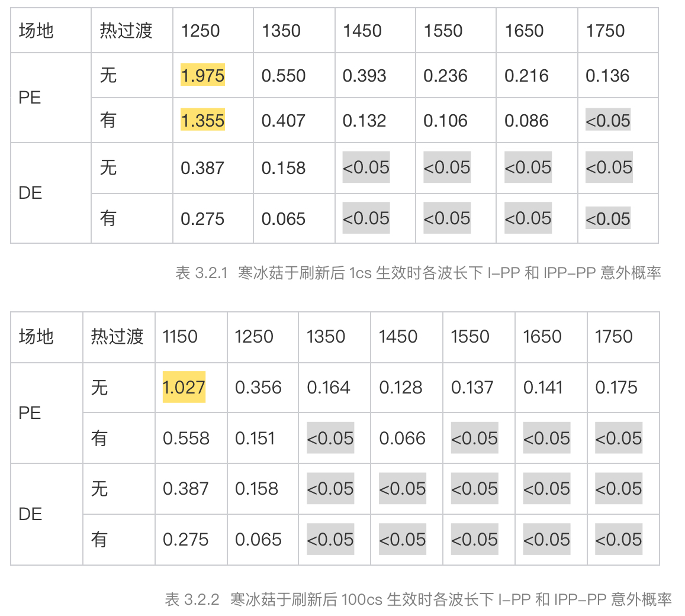Image resolution: width=685 pixels, height=616 pixels.
Task: Select the cell showing 0.132
Action: [x=365, y=121]
